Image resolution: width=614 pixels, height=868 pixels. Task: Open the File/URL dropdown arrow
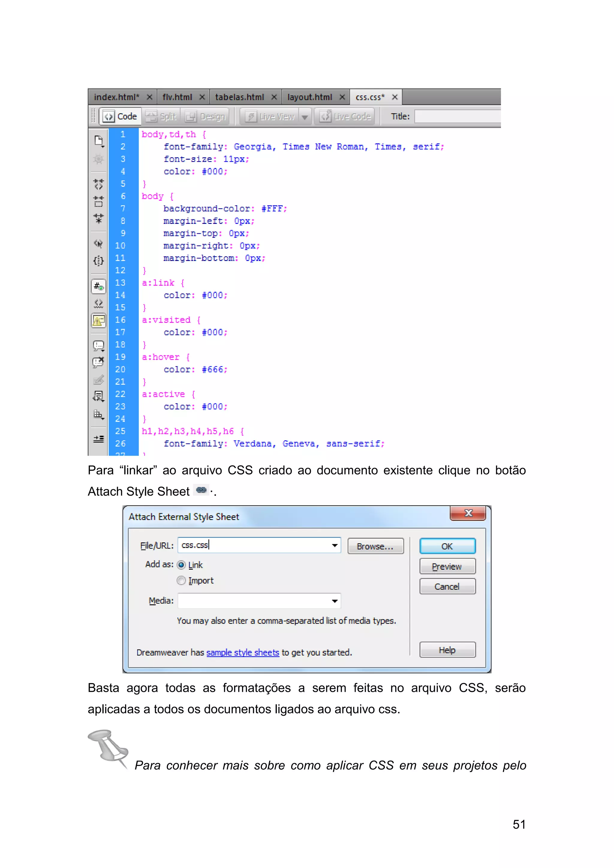[335, 546]
